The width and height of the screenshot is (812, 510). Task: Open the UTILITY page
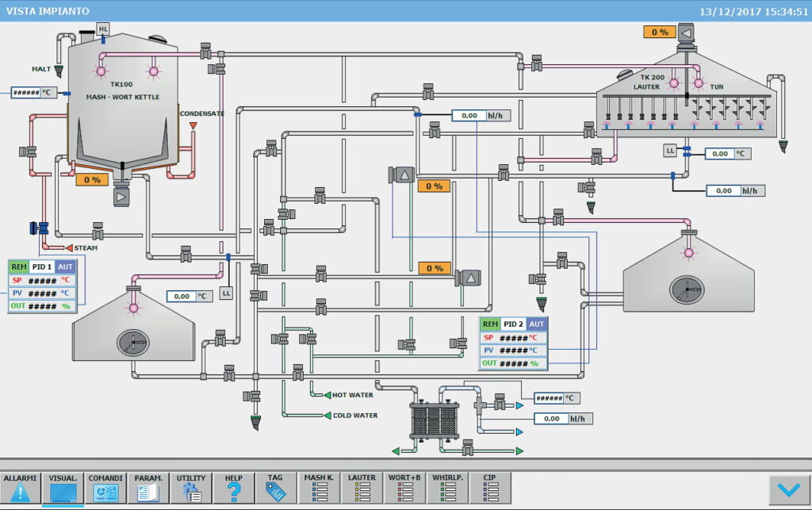(191, 488)
